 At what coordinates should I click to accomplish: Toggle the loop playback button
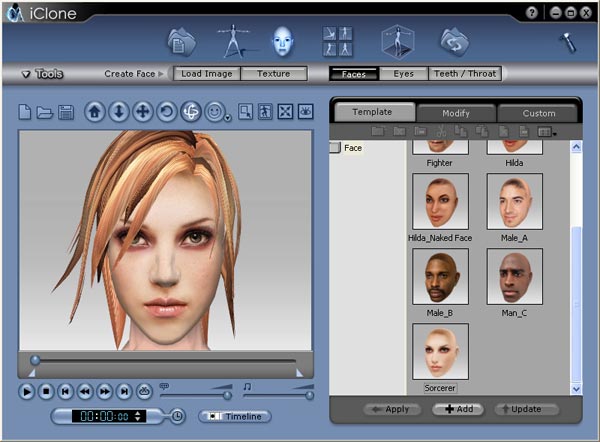pyautogui.click(x=144, y=392)
